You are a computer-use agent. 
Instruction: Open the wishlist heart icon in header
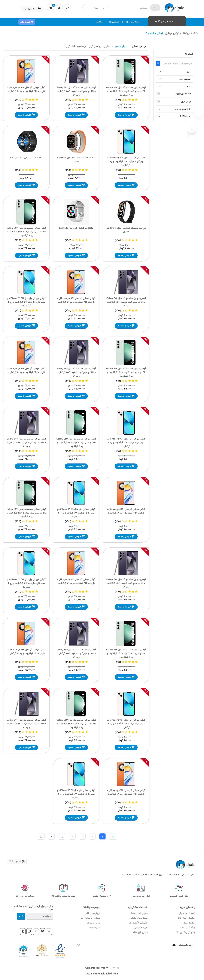click(67, 8)
